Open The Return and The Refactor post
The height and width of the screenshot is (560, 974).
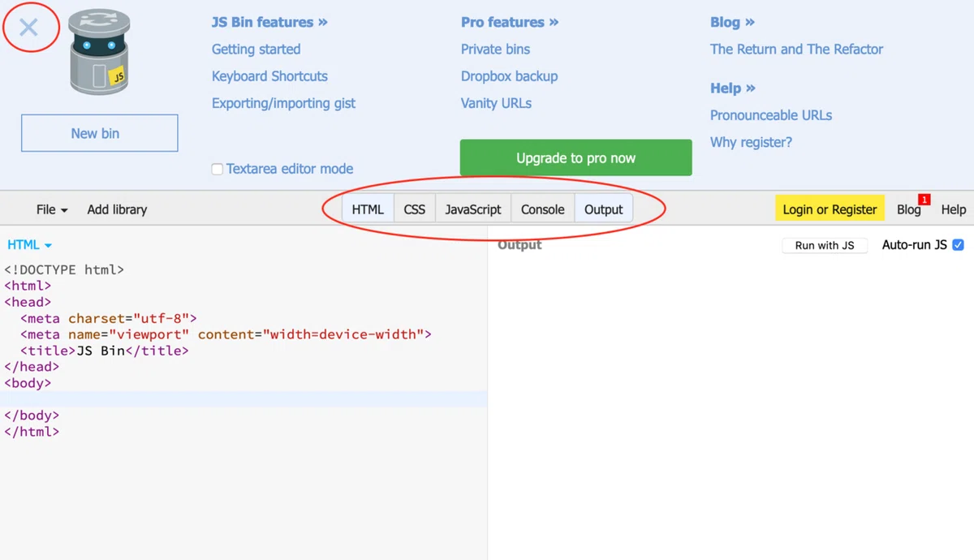796,50
